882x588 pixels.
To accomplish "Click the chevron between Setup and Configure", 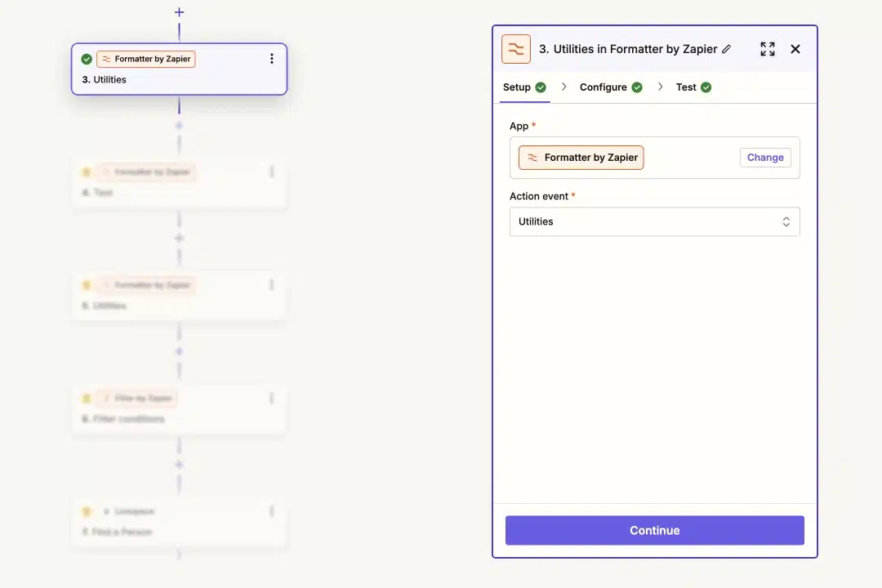I will click(x=563, y=87).
